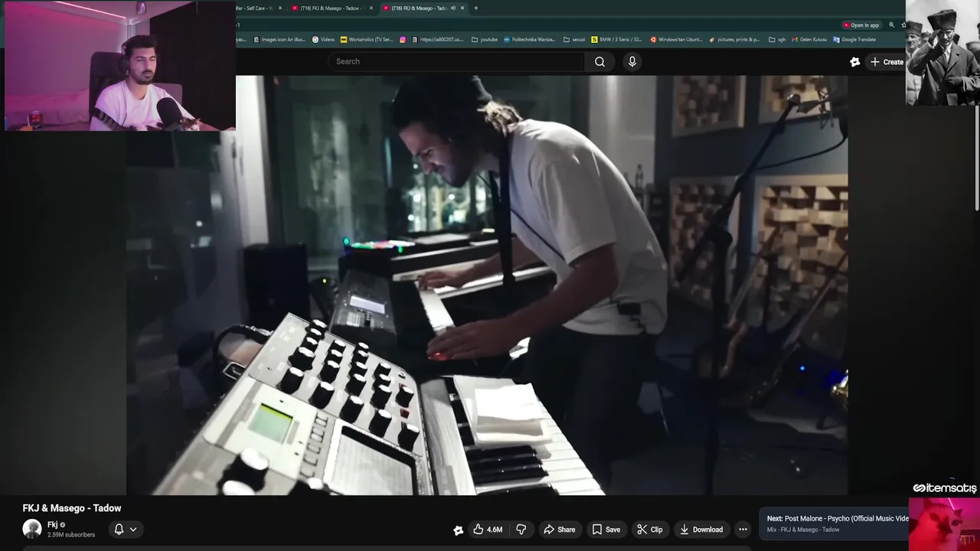Image resolution: width=980 pixels, height=551 pixels.
Task: Close the active FKJ & Masego tab
Action: pos(462,8)
